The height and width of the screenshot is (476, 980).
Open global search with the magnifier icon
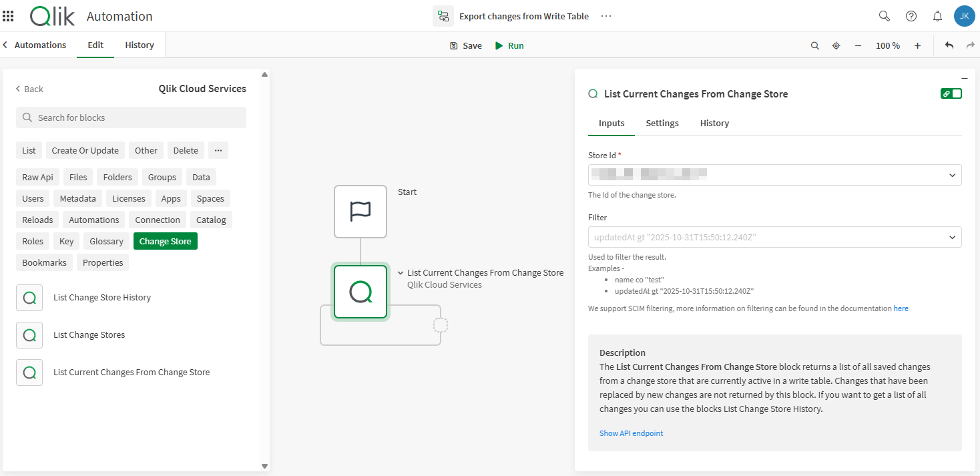(884, 15)
